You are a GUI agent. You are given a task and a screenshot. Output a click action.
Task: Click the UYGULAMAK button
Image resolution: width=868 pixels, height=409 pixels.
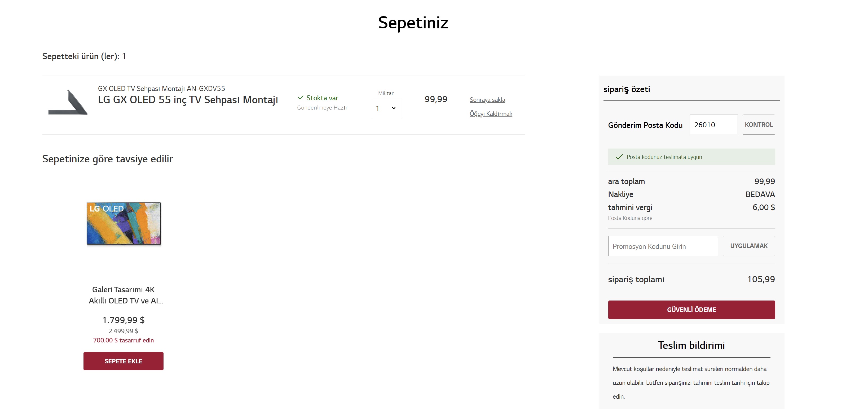(749, 246)
